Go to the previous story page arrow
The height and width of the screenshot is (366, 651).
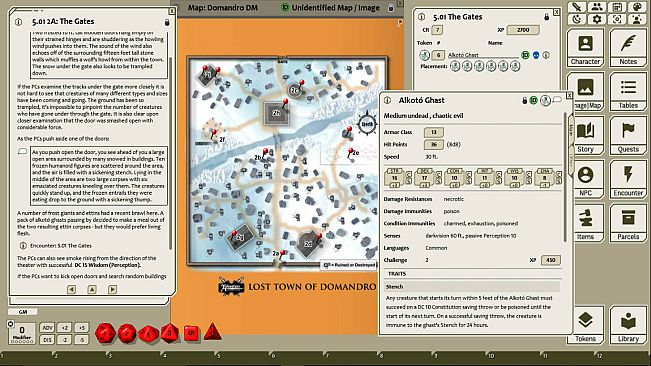pyautogui.click(x=71, y=289)
